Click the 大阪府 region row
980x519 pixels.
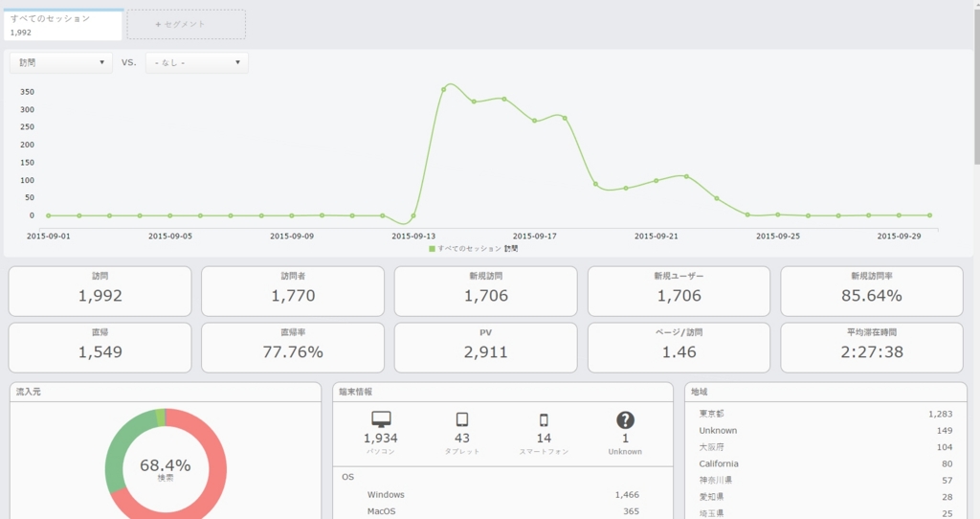pyautogui.click(x=826, y=447)
